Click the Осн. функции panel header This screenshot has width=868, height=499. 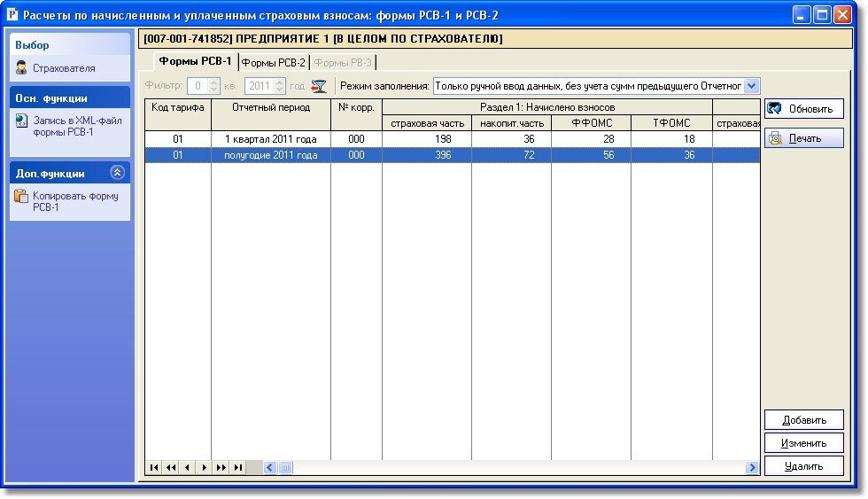pos(70,98)
